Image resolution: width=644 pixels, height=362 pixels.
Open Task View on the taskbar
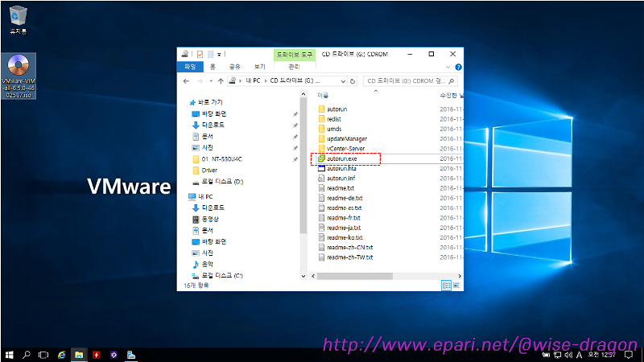[43, 355]
